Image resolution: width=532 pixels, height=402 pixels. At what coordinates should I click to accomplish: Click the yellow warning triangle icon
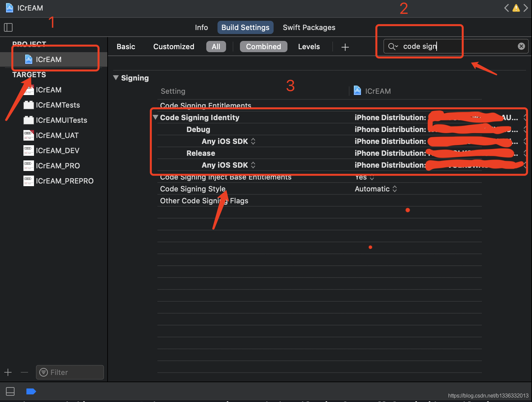(516, 8)
